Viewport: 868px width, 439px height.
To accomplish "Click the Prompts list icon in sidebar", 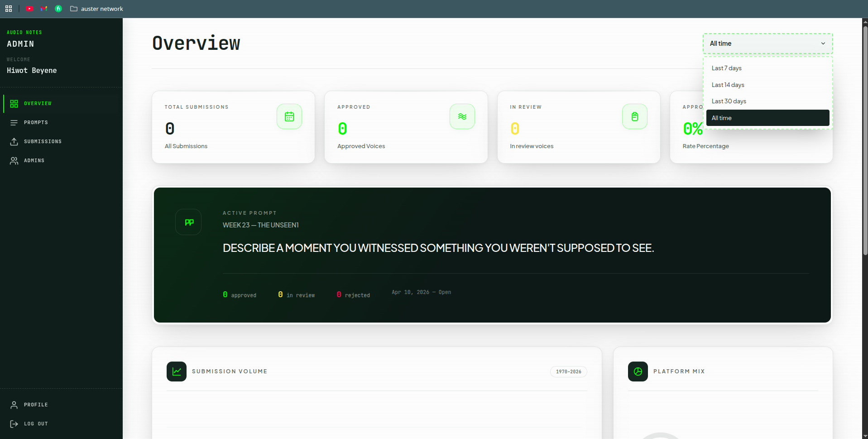I will 14,123.
